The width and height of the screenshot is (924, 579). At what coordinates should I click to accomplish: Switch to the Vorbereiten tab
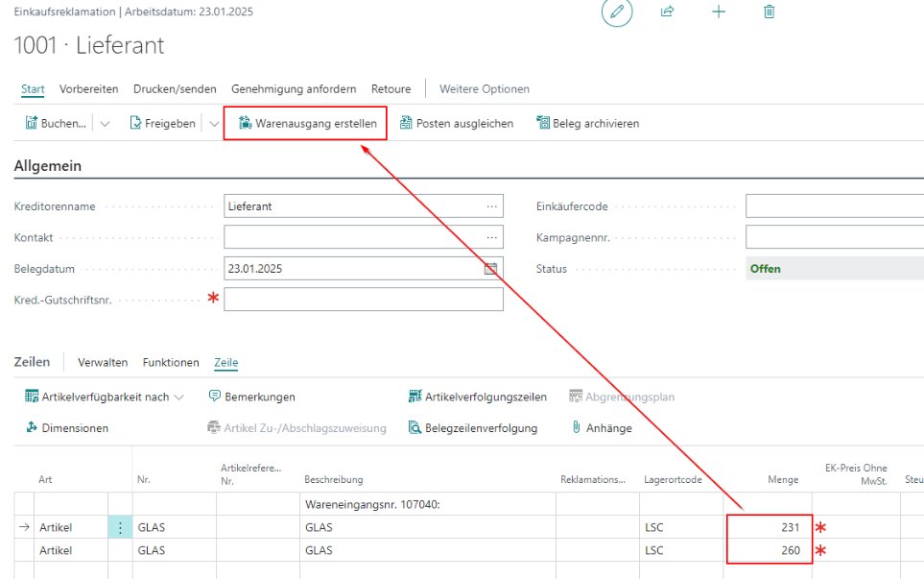89,89
